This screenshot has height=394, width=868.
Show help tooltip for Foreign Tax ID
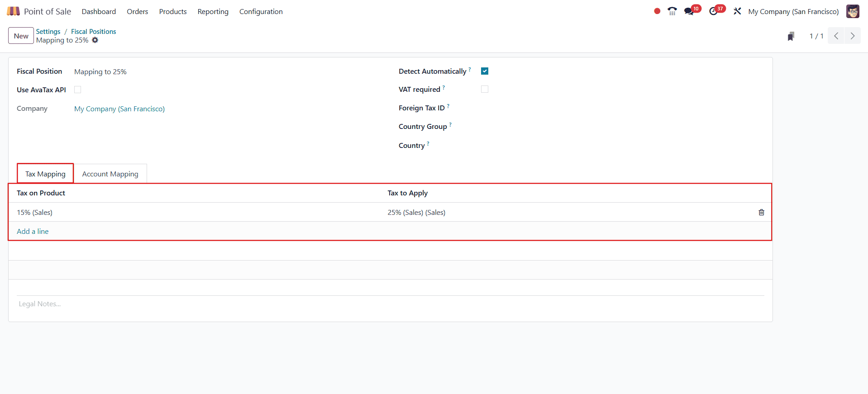[x=448, y=106]
